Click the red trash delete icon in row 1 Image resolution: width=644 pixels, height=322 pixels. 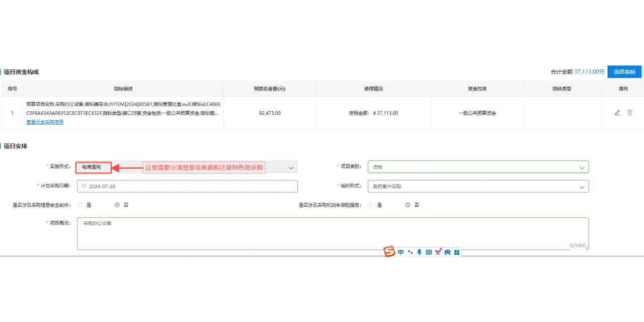pos(630,113)
